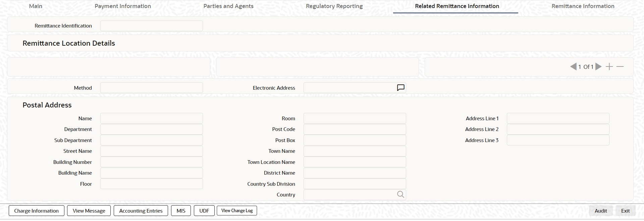Open View Message
This screenshot has width=644, height=221.
click(x=89, y=211)
